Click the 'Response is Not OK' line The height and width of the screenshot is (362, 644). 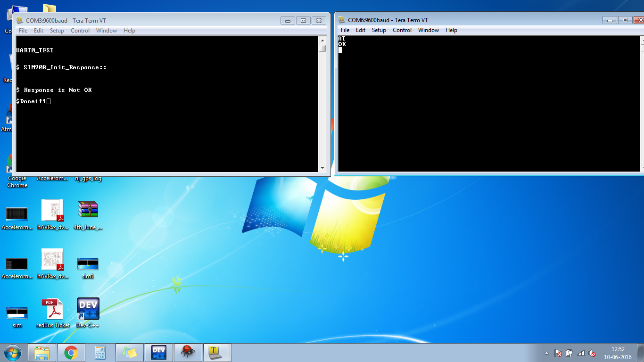(x=54, y=90)
